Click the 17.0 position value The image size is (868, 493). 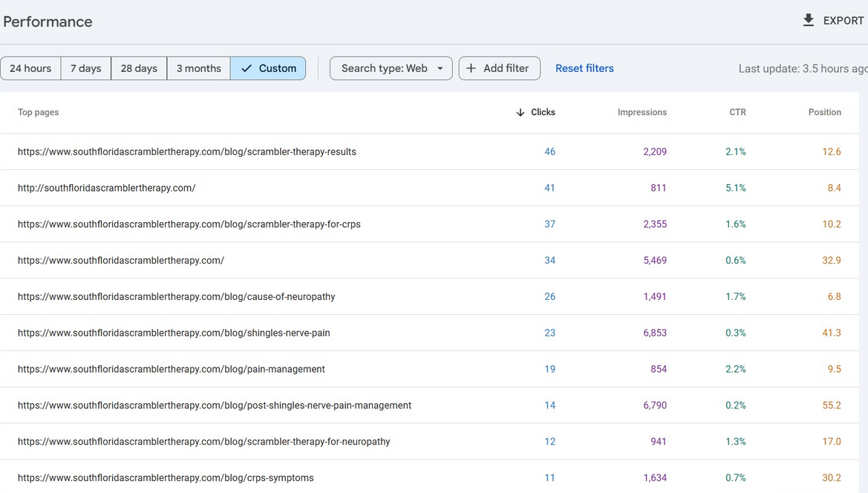[x=832, y=442]
